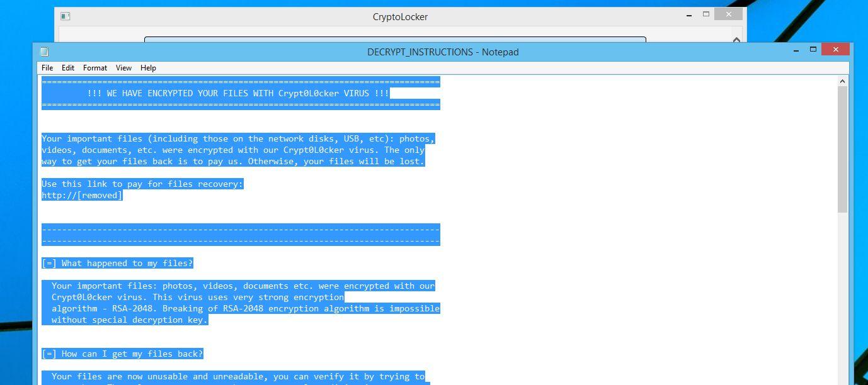Click the Notepad icon in the title bar
The image size is (868, 385).
pyautogui.click(x=44, y=52)
